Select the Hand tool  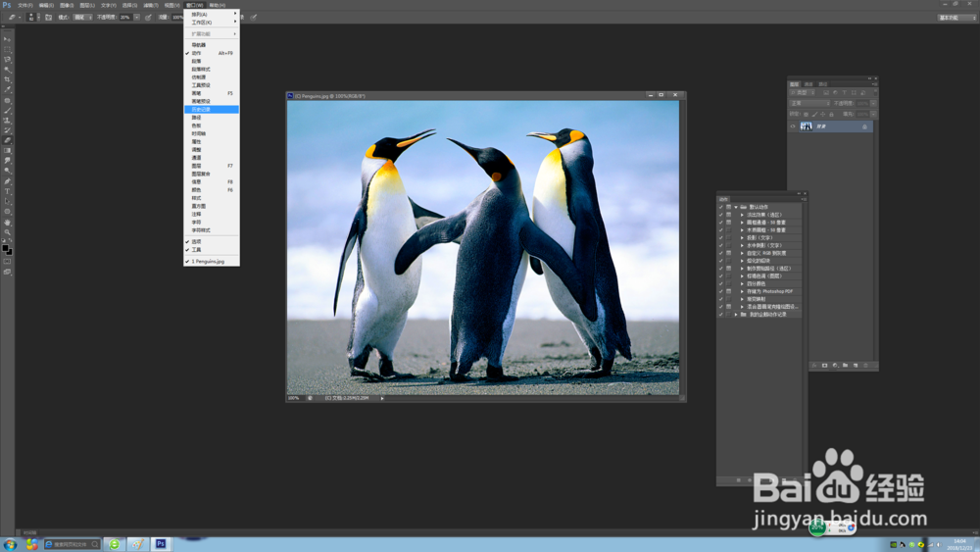[8, 222]
